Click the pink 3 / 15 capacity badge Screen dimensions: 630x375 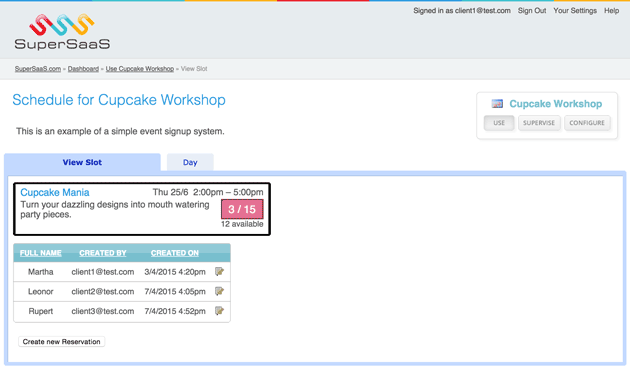point(242,209)
